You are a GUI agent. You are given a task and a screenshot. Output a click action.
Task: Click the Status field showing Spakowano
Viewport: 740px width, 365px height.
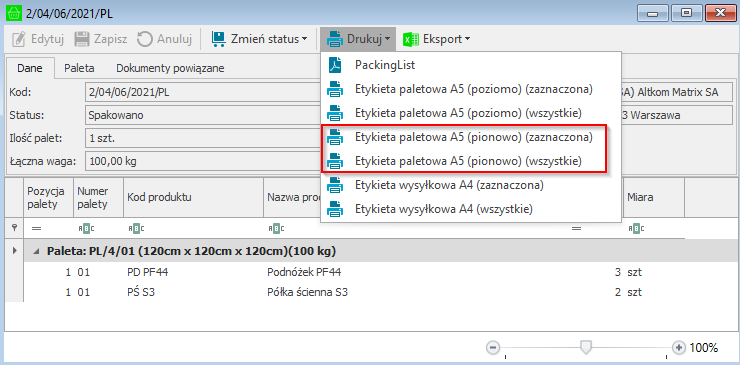pos(202,115)
